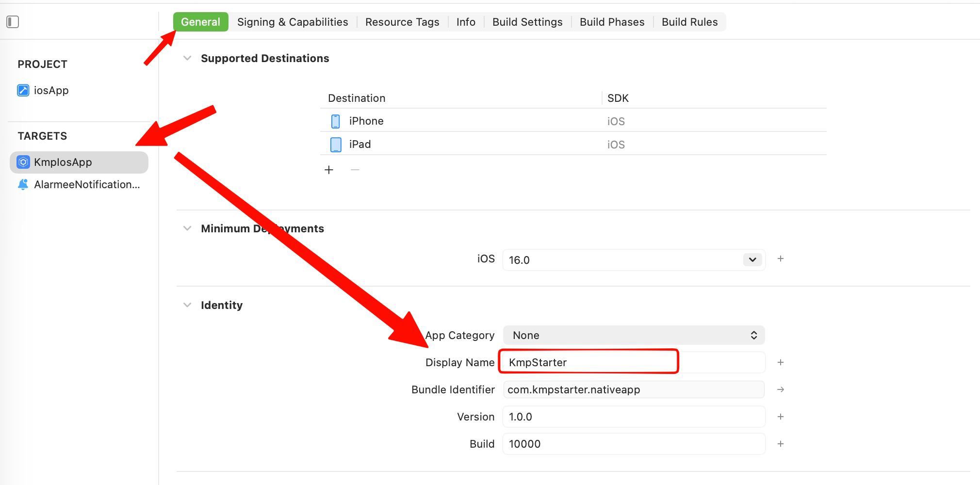
Task: Collapse the Identity section
Action: 187,305
